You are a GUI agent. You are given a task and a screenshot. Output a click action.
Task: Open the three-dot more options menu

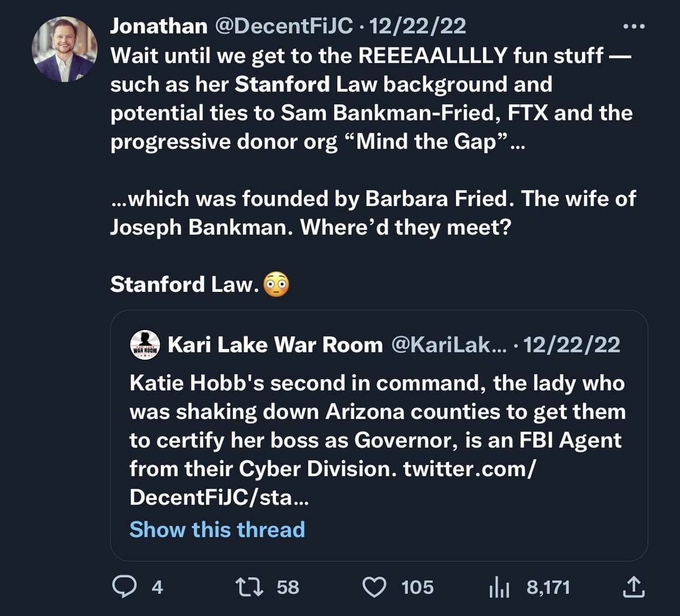coord(634,26)
